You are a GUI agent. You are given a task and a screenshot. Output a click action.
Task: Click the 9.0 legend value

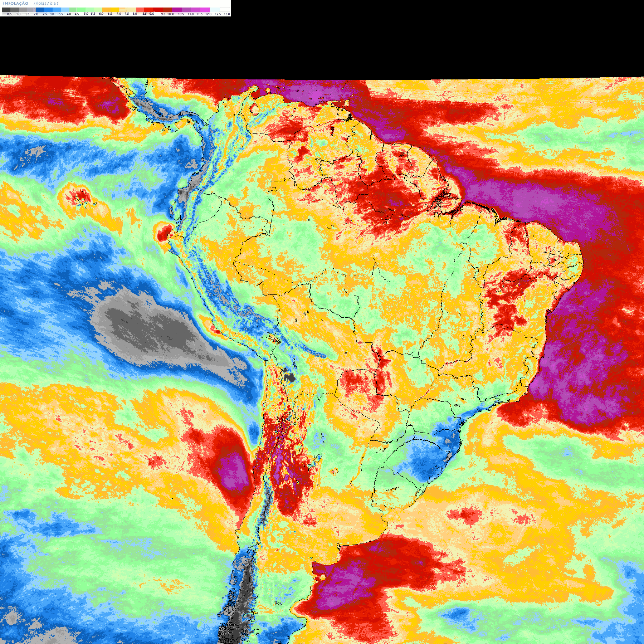tap(152, 14)
